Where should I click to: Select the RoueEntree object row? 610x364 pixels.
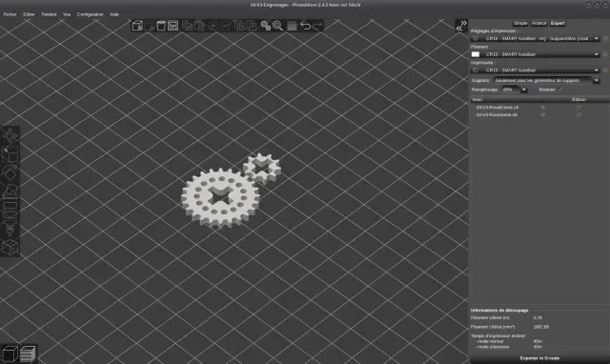[539, 108]
